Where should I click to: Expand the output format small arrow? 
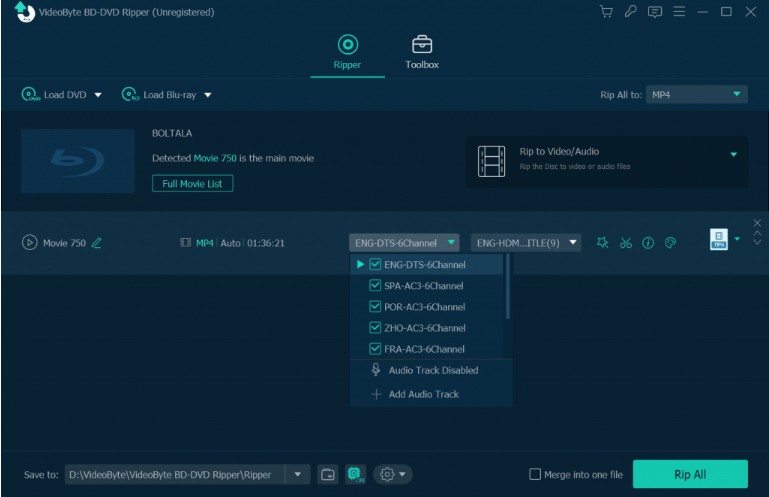[x=737, y=239]
